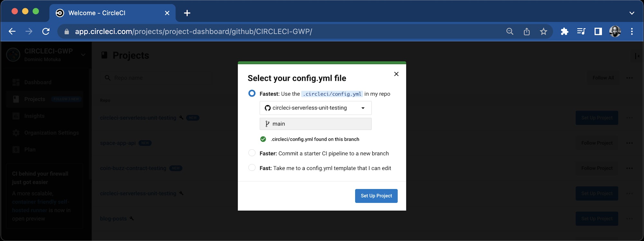The height and width of the screenshot is (241, 644).
Task: Bookmark the page with the star icon
Action: point(544,31)
